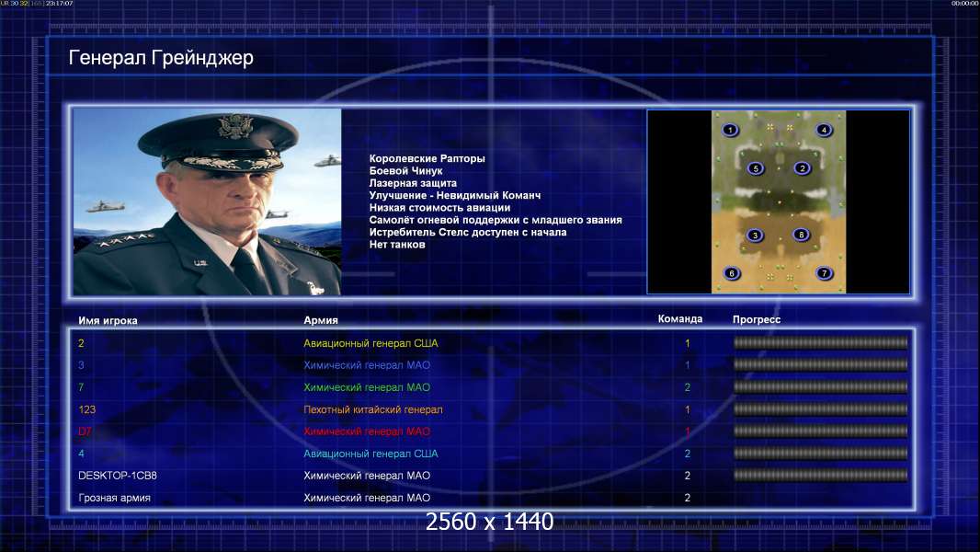Click "Истребитель Стелс доступен с начала" line
980x552 pixels.
pyautogui.click(x=468, y=232)
